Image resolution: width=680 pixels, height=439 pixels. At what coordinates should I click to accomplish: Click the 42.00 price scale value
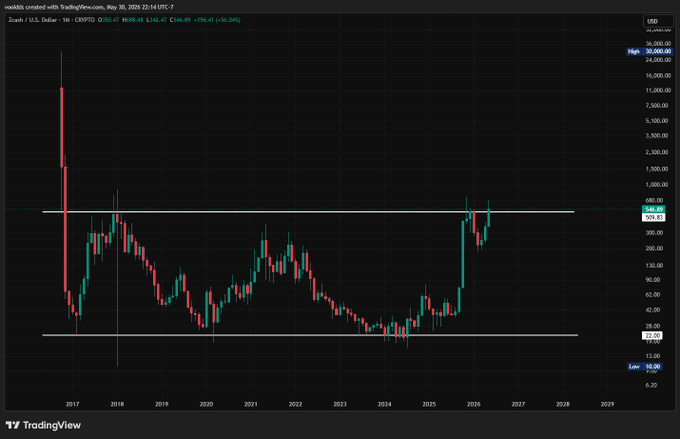653,310
